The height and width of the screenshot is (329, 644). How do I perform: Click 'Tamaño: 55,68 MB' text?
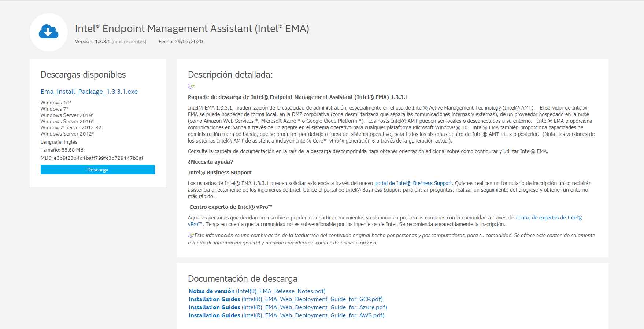[62, 150]
